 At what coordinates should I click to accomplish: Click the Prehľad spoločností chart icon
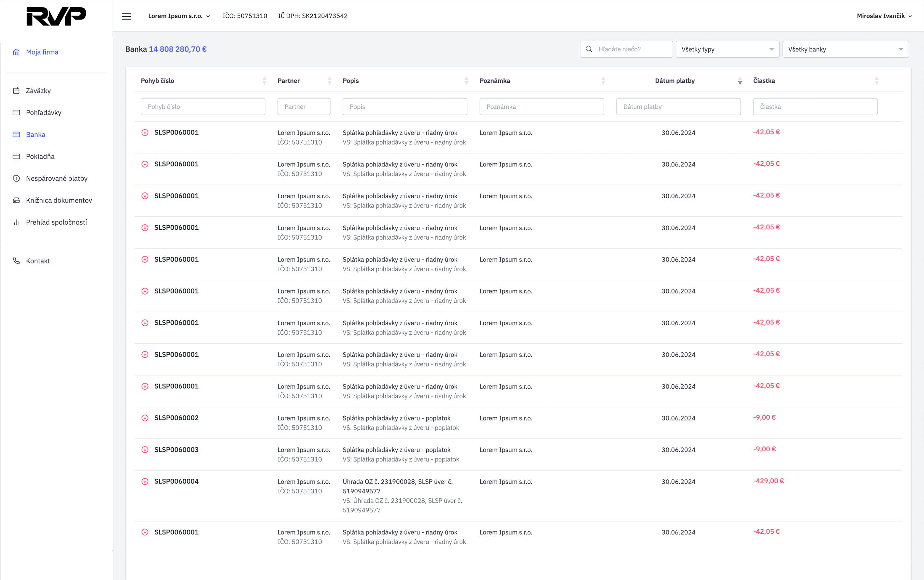pos(16,222)
